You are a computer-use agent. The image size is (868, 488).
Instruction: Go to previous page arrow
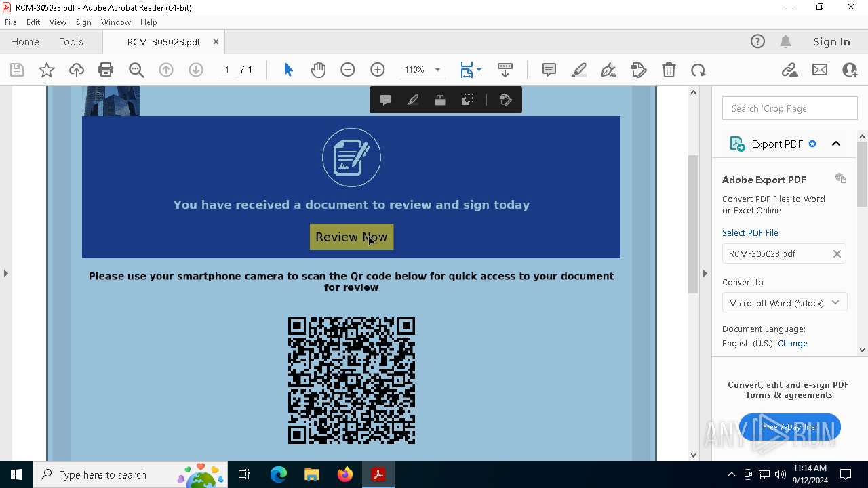[x=166, y=70]
